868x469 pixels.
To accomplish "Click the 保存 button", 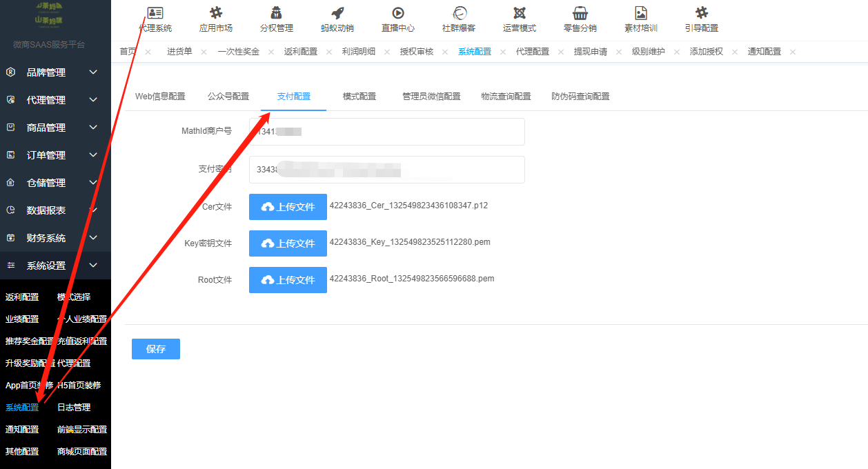I will pos(156,349).
